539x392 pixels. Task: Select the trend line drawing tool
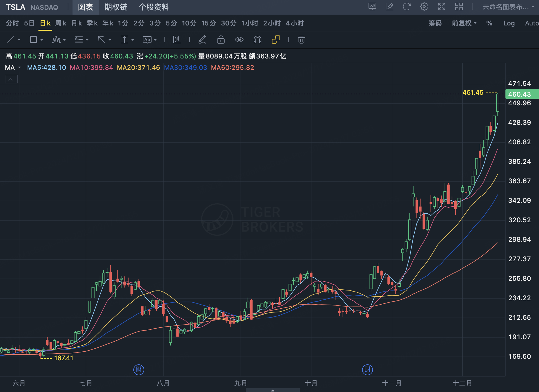pyautogui.click(x=11, y=40)
